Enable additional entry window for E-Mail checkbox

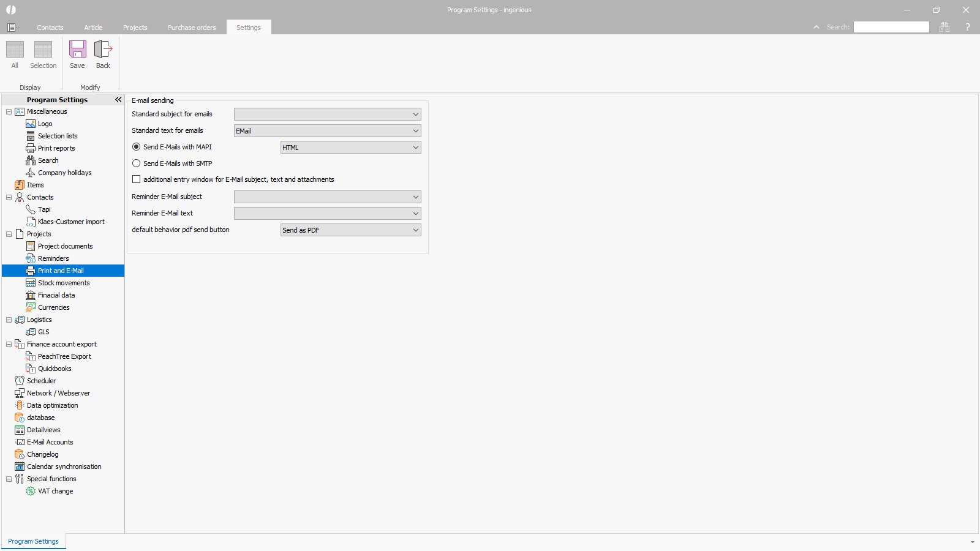(x=137, y=179)
